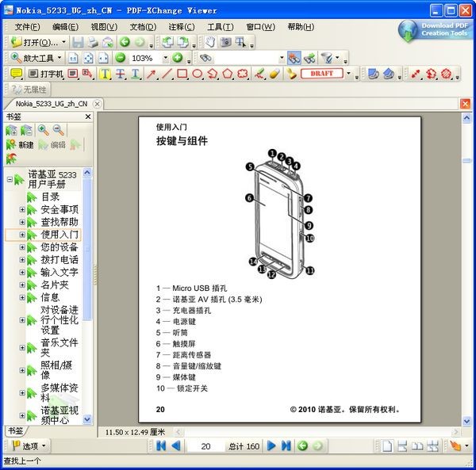Click the 打字机 typewriter tool button

45,74
